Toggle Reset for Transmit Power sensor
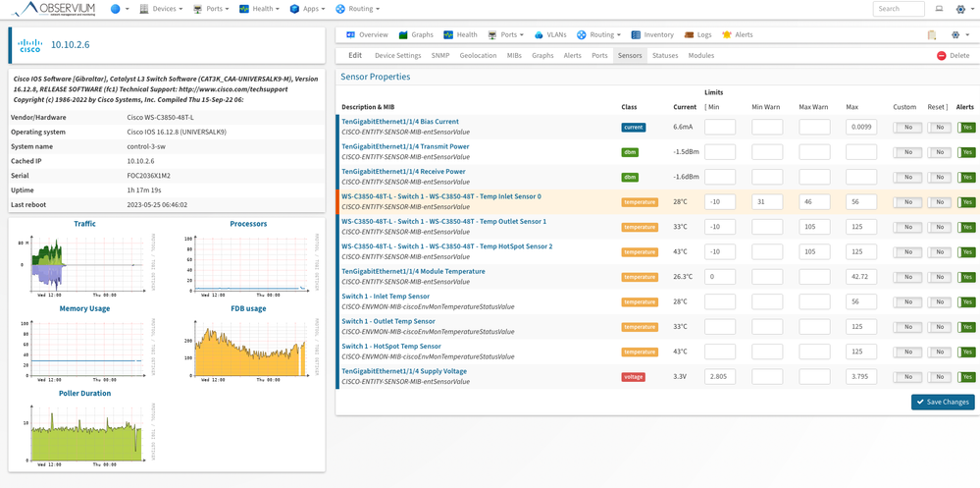The width and height of the screenshot is (980, 488). [939, 152]
